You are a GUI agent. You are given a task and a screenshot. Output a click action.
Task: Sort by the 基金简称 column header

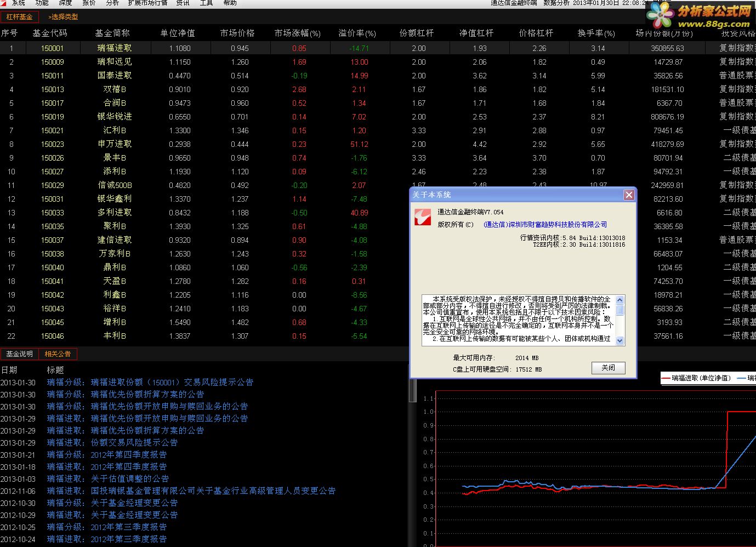tap(112, 33)
